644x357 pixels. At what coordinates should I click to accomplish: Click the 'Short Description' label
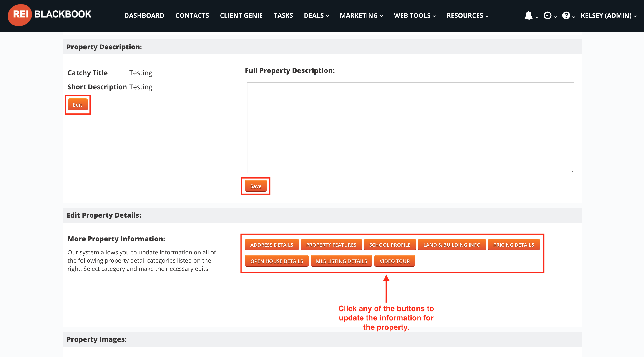pos(97,87)
